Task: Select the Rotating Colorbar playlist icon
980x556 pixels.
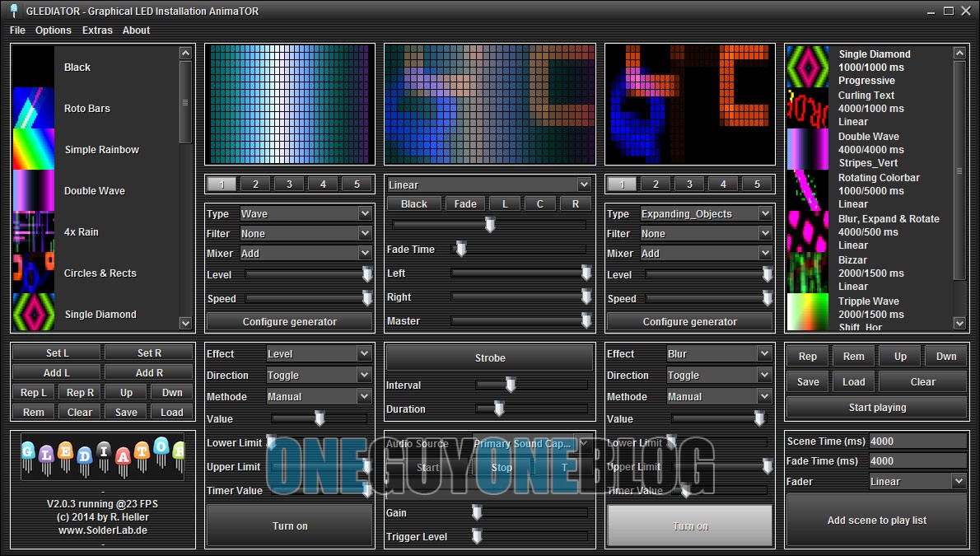Action: tap(808, 190)
